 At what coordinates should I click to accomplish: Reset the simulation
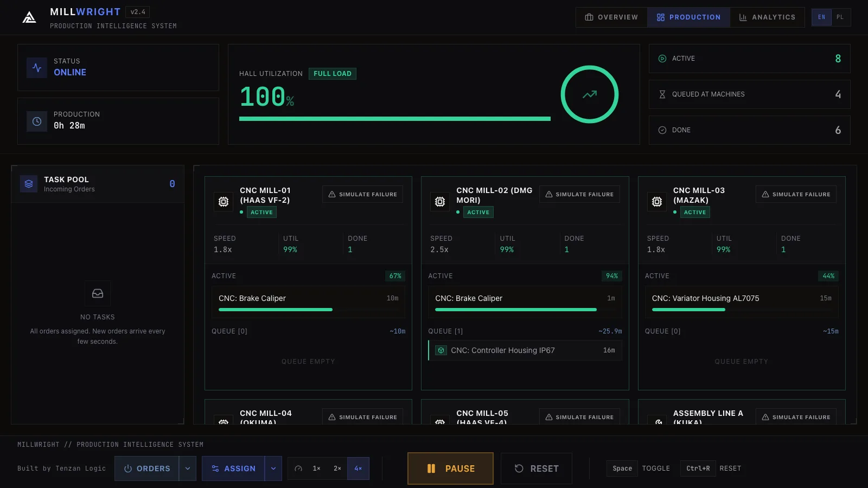point(537,468)
